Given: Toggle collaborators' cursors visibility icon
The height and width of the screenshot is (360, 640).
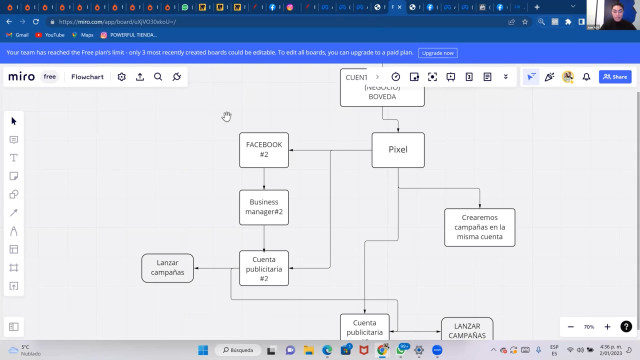Looking at the screenshot, I should click(531, 77).
